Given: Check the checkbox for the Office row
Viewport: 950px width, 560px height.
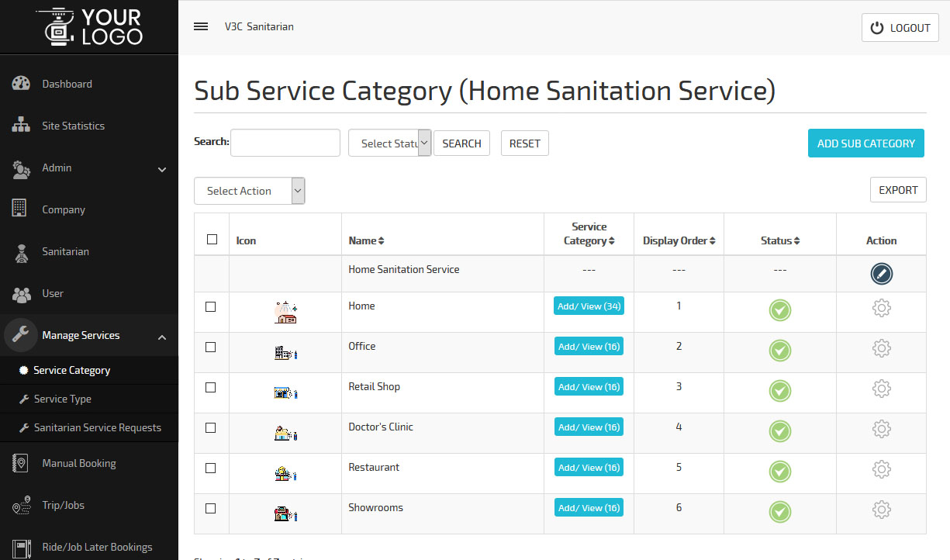Looking at the screenshot, I should (210, 347).
